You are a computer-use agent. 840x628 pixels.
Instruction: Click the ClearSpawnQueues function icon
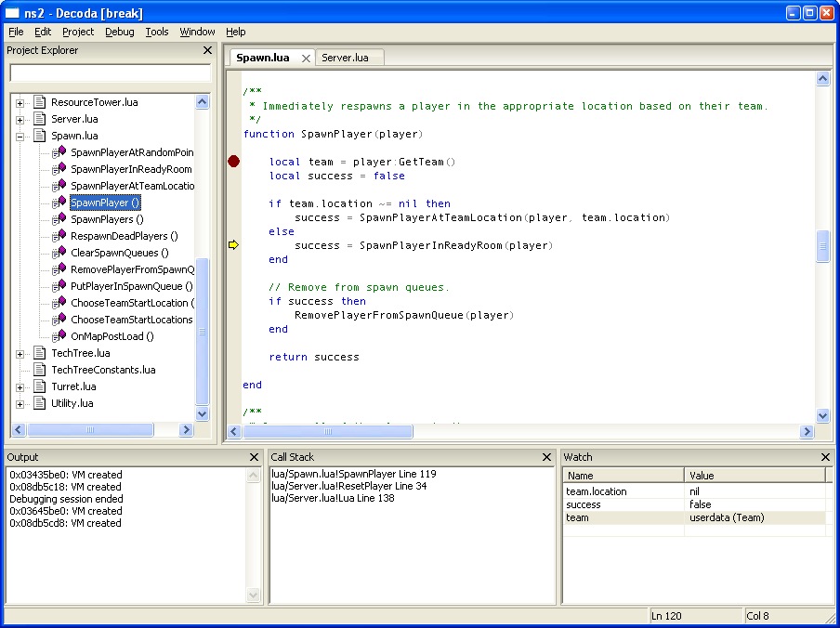pos(59,253)
